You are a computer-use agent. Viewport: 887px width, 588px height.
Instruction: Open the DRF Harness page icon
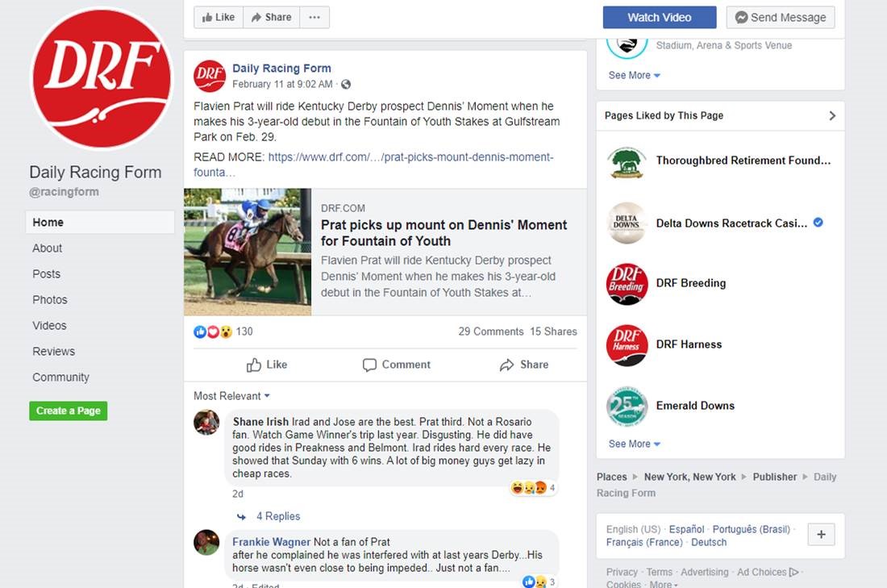pos(627,344)
